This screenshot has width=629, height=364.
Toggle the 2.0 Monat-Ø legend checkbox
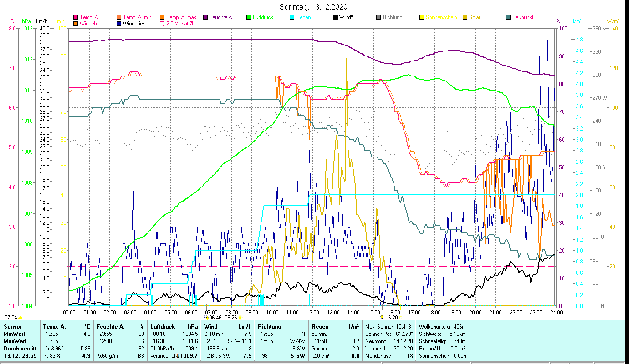pyautogui.click(x=163, y=24)
